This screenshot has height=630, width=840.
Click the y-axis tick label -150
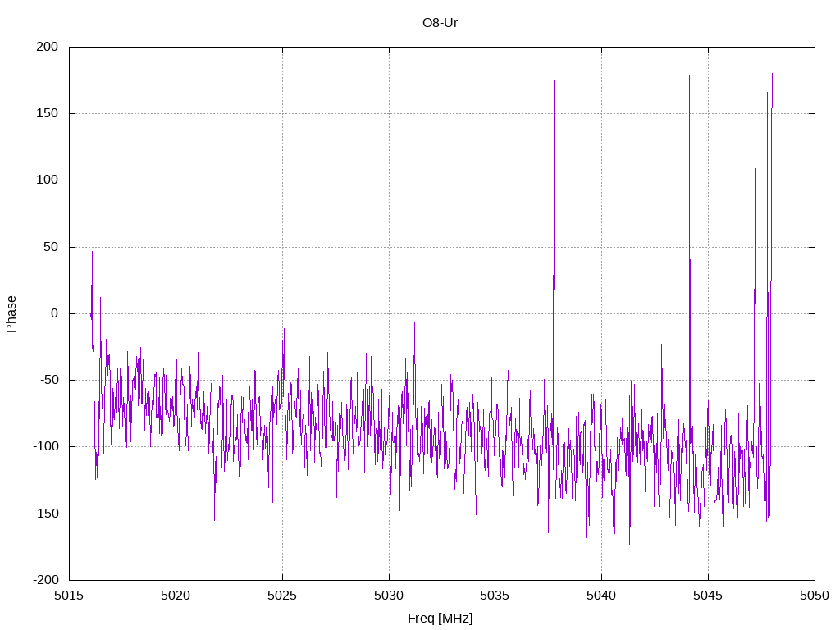point(46,514)
